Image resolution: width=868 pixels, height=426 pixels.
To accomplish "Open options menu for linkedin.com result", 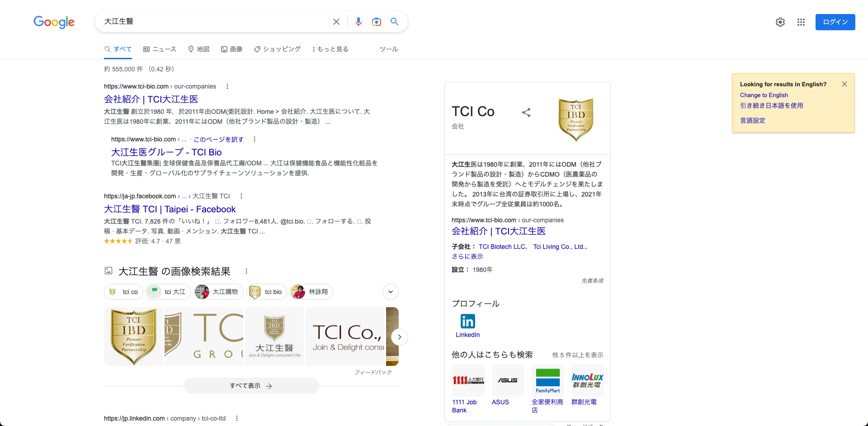I will [237, 418].
